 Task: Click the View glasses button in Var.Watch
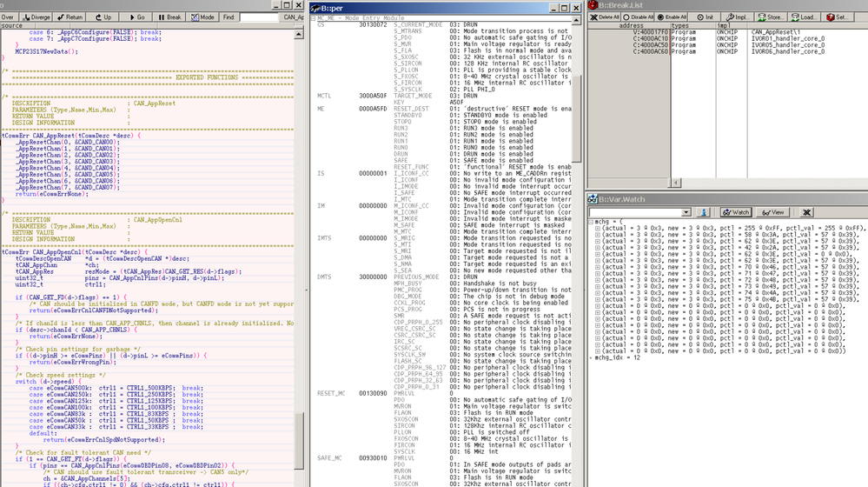click(x=772, y=212)
